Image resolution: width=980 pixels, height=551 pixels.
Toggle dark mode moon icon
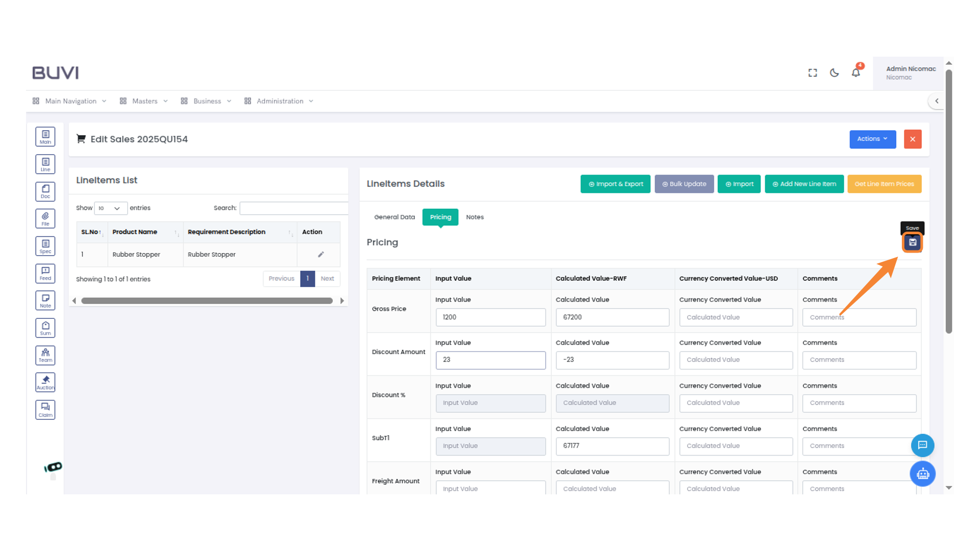coord(834,72)
